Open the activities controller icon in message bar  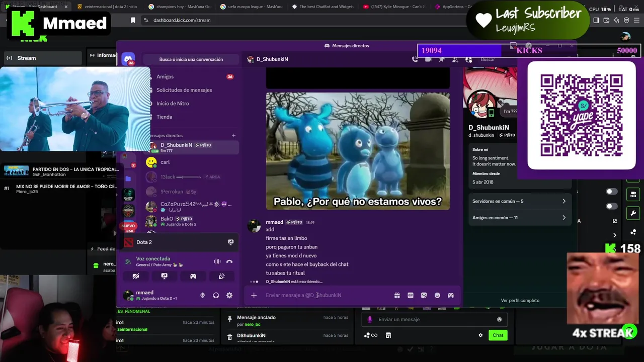451,295
